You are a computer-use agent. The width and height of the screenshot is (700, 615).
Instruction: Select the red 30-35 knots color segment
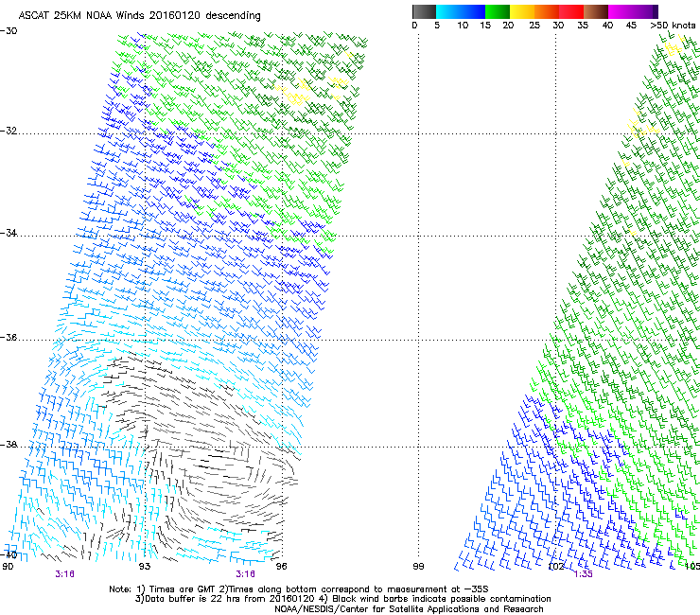click(571, 11)
